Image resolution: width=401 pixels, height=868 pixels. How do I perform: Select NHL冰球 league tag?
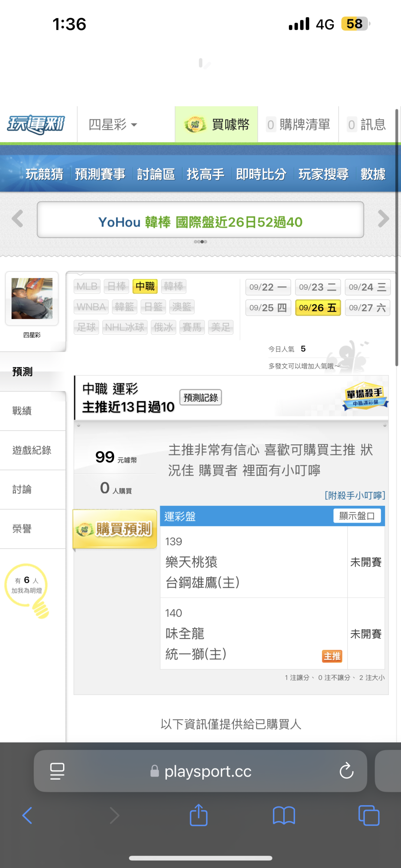125,327
